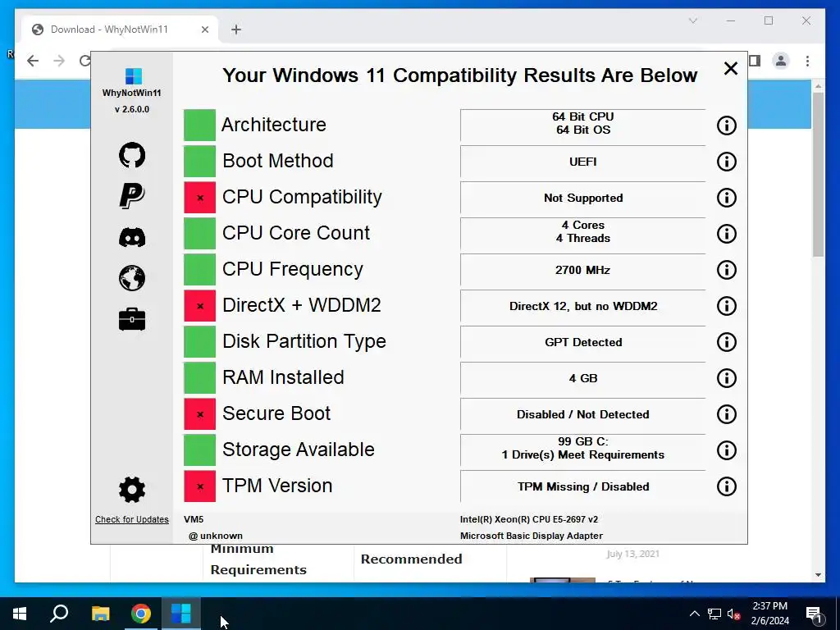Show info for Disk Partition Type
This screenshot has width=840, height=630.
pos(727,342)
